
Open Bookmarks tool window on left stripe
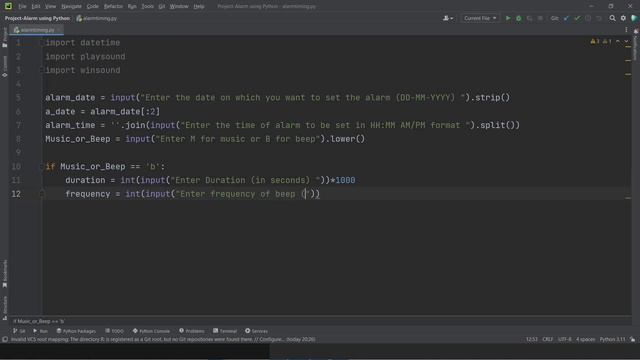point(4,274)
